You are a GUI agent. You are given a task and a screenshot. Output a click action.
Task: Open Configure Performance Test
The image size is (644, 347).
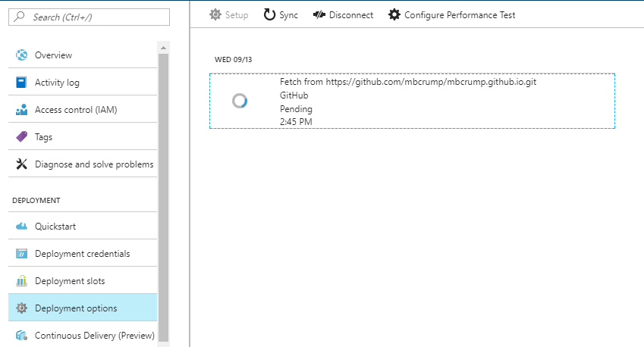[451, 15]
